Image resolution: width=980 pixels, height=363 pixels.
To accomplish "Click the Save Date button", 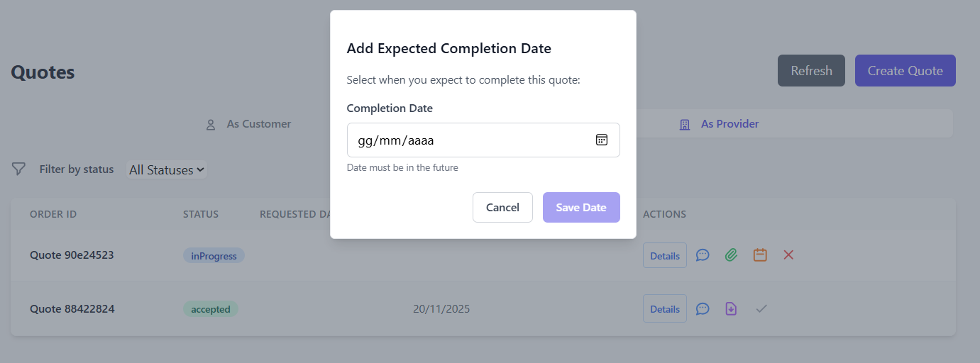I will coord(580,208).
